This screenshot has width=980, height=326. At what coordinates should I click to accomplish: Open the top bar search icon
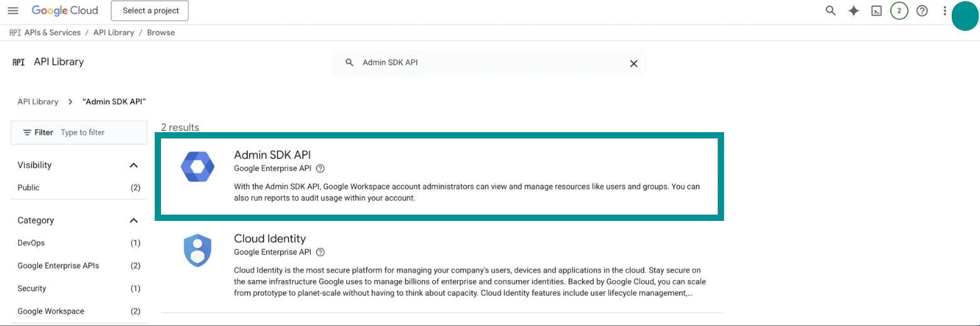pyautogui.click(x=831, y=11)
